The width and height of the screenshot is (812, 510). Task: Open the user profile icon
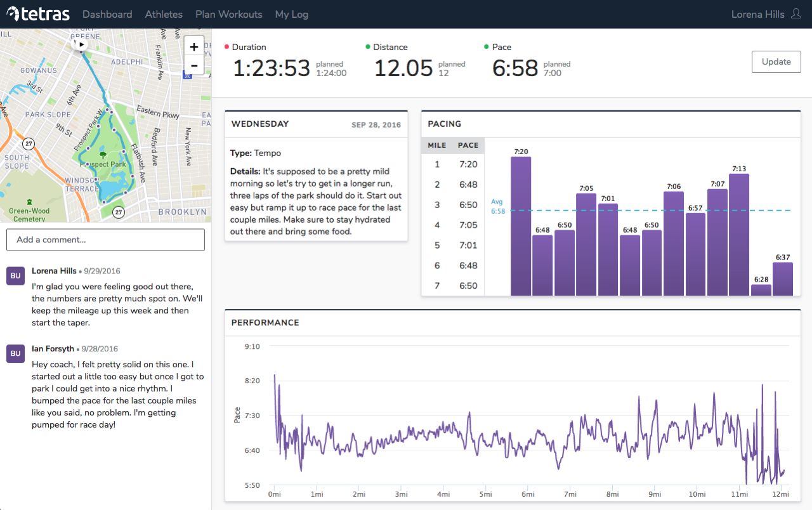[x=796, y=14]
